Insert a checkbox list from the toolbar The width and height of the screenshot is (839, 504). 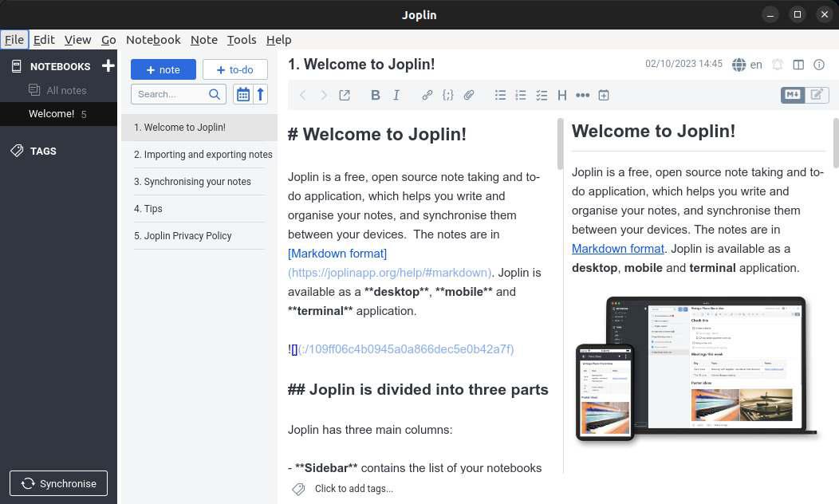point(542,95)
